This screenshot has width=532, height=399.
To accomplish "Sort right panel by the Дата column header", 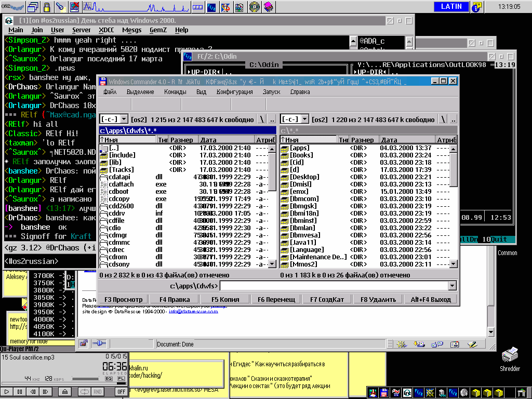I will pos(407,139).
